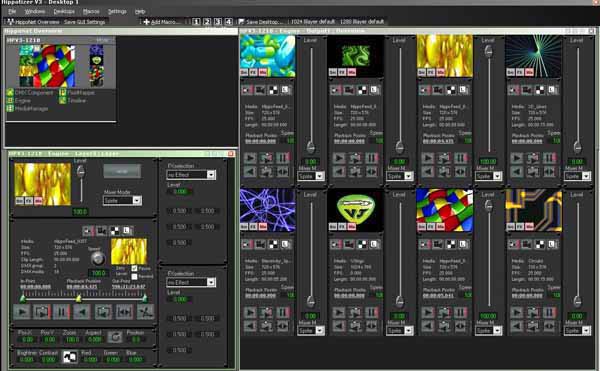Image resolution: width=600 pixels, height=371 pixels.
Task: Open the Windows menu
Action: pyautogui.click(x=34, y=12)
